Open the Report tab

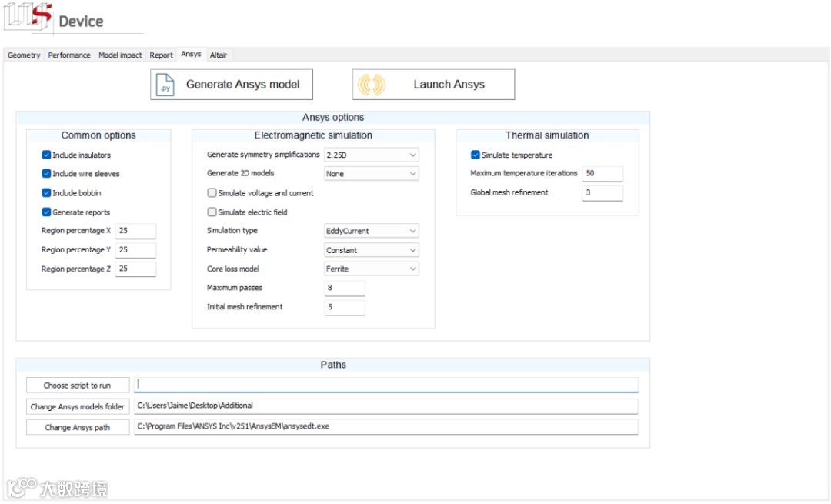[161, 55]
